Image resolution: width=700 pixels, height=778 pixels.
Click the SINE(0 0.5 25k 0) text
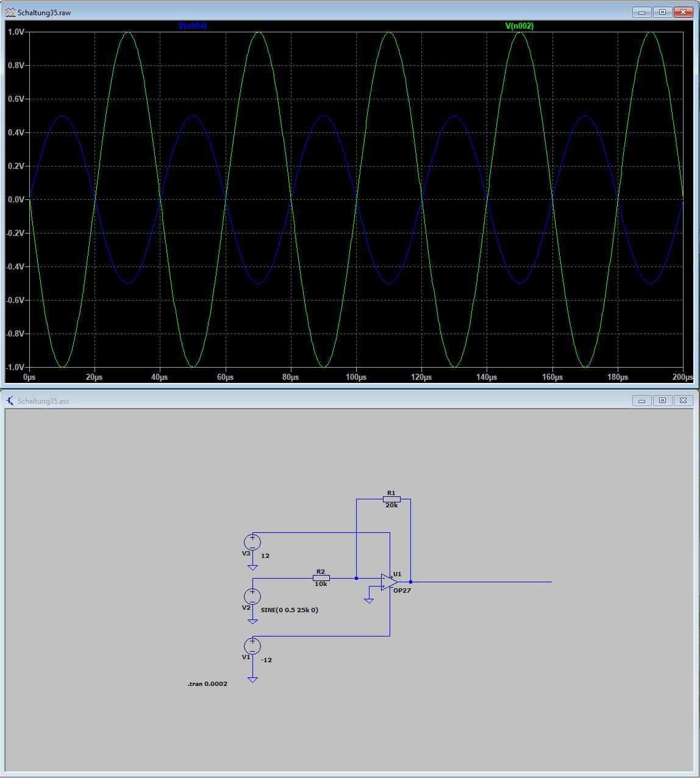[290, 610]
